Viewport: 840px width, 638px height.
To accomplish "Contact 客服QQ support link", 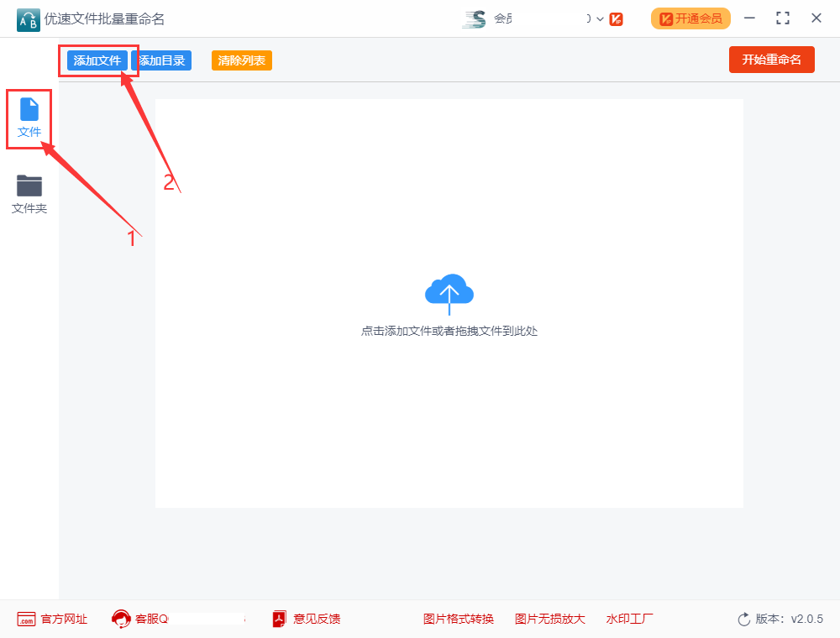I will point(152,620).
